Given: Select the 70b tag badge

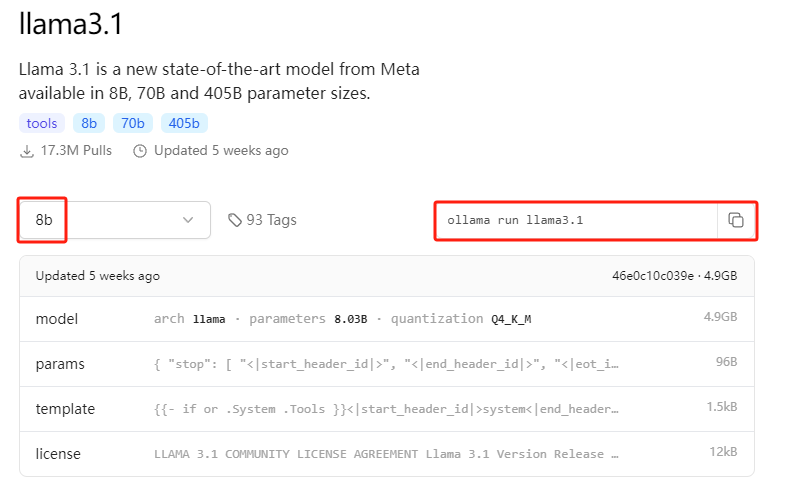Looking at the screenshot, I should 133,124.
